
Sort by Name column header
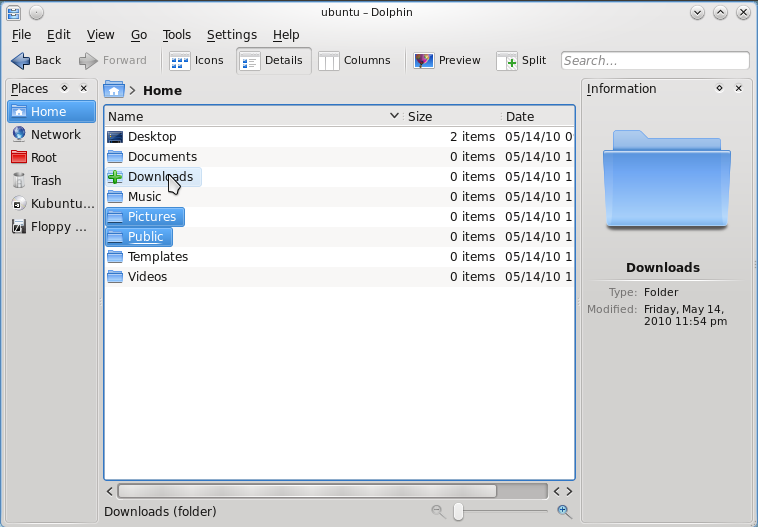pyautogui.click(x=253, y=117)
